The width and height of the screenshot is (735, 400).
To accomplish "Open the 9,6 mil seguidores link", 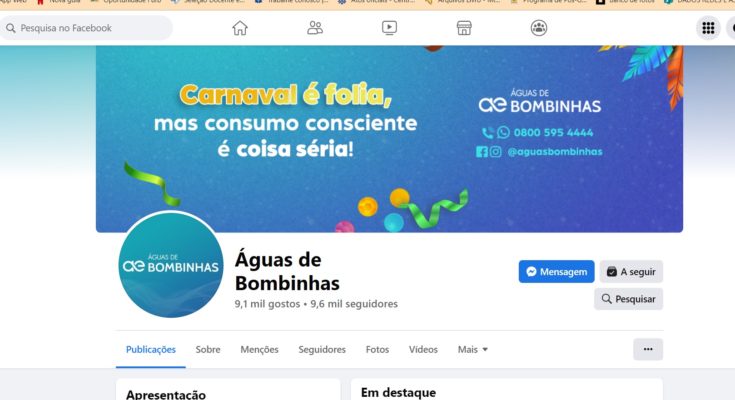I will click(x=354, y=304).
